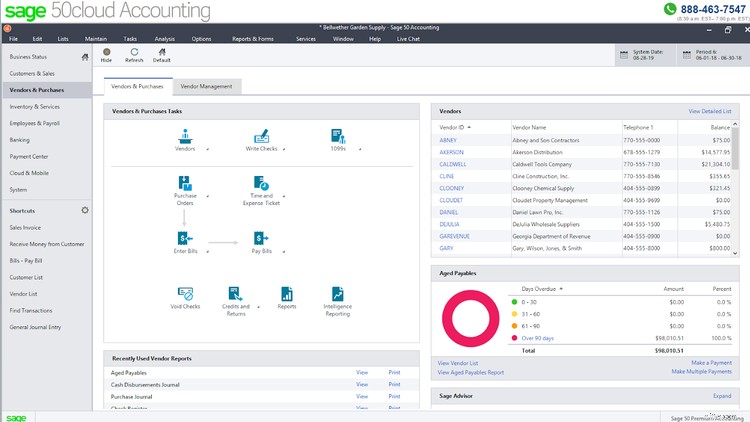Open the Enter Bills task icon

click(x=185, y=238)
